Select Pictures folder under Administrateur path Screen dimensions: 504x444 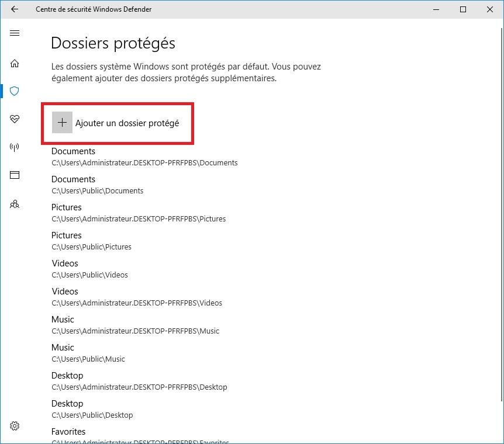(x=139, y=213)
